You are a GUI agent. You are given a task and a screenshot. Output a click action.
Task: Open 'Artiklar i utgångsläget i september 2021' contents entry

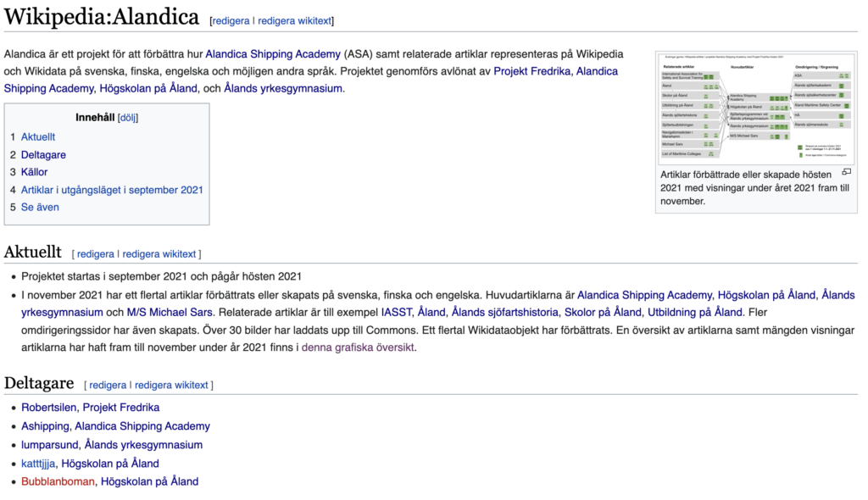coord(112,190)
